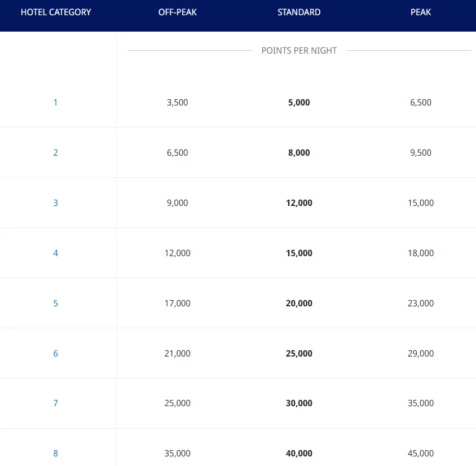Screen dimensions: 476x466
Task: Select the 20,000 standard points cell
Action: pos(299,303)
